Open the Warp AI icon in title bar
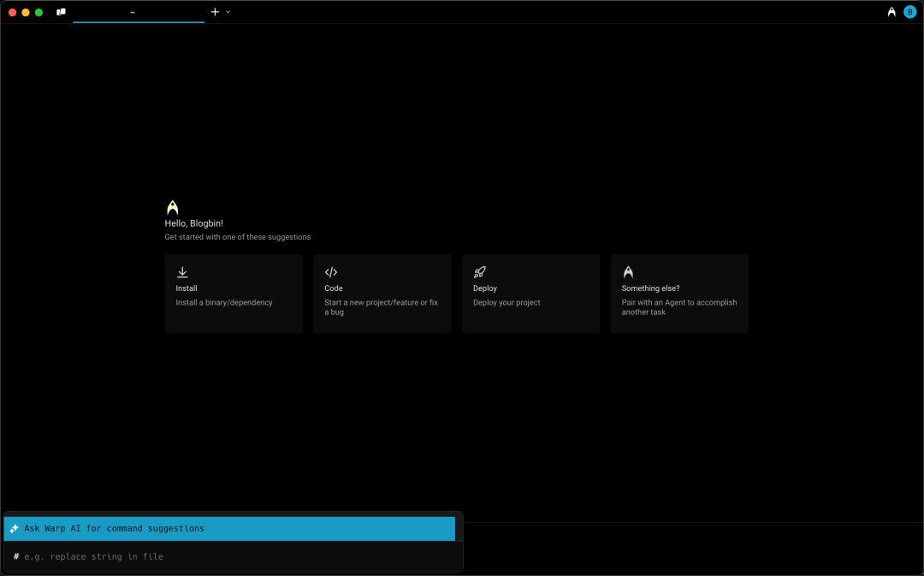 (891, 12)
